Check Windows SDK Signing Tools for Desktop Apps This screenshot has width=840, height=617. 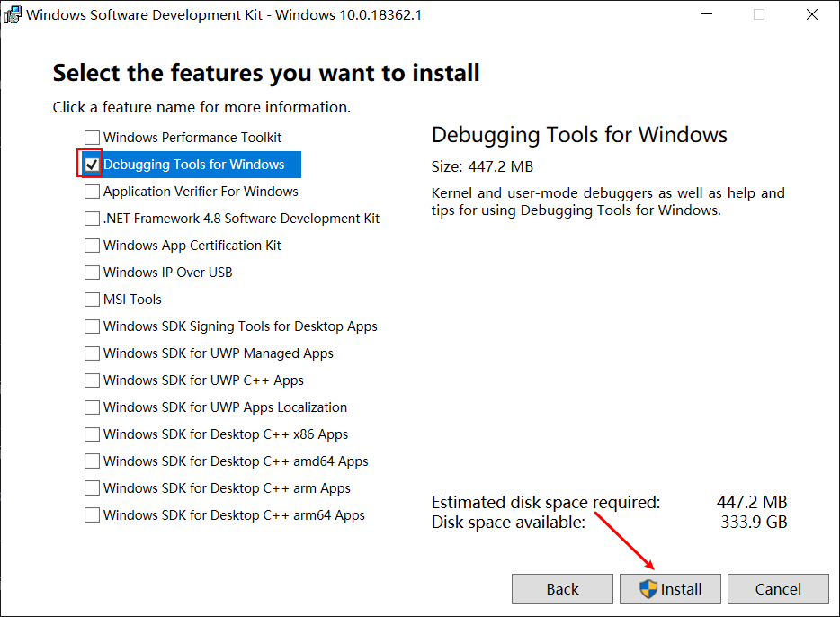[91, 326]
